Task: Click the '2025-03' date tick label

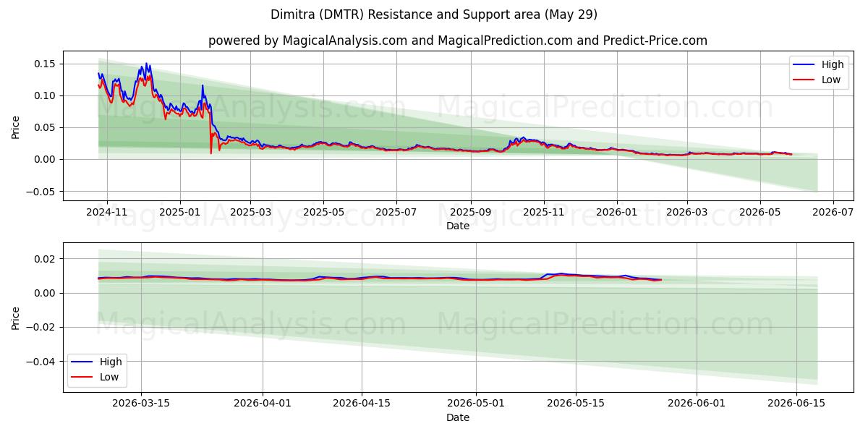Action: pyautogui.click(x=250, y=213)
